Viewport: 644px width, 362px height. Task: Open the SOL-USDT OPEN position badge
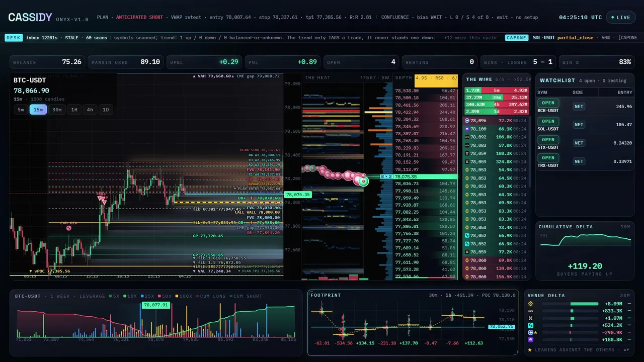pos(548,121)
